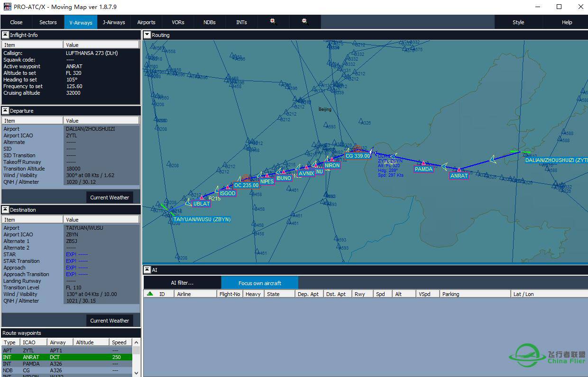
Task: Toggle the J-Airways map layer
Action: coord(114,22)
